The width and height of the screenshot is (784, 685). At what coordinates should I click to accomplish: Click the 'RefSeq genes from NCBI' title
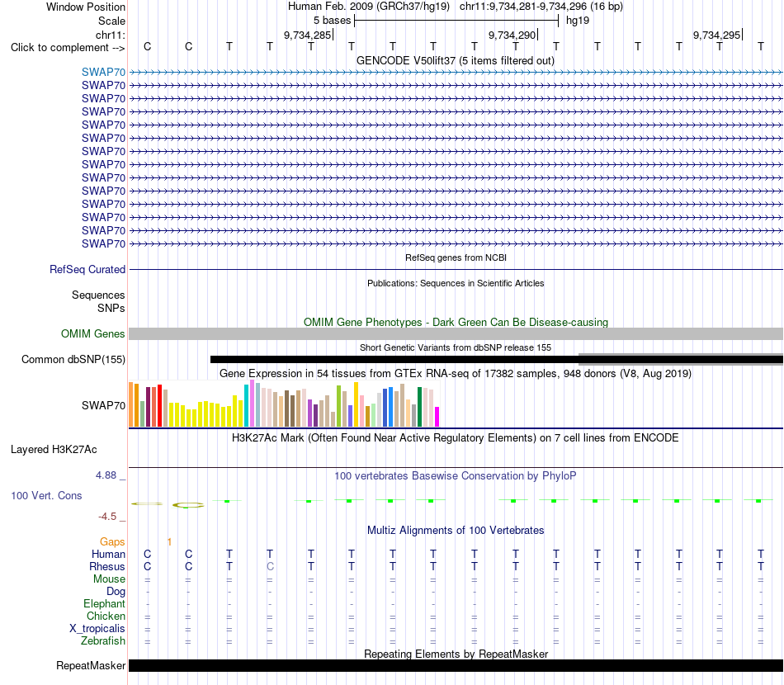(x=456, y=258)
